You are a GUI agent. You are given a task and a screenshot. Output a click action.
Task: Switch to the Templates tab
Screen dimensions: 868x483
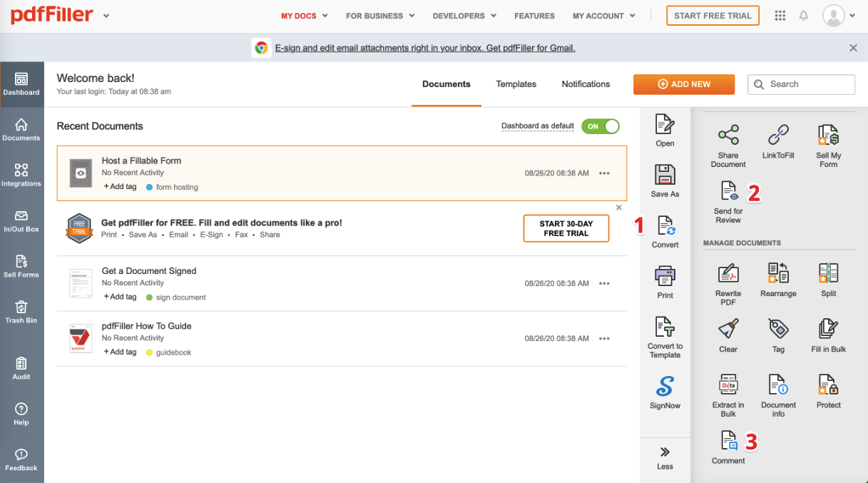tap(516, 84)
